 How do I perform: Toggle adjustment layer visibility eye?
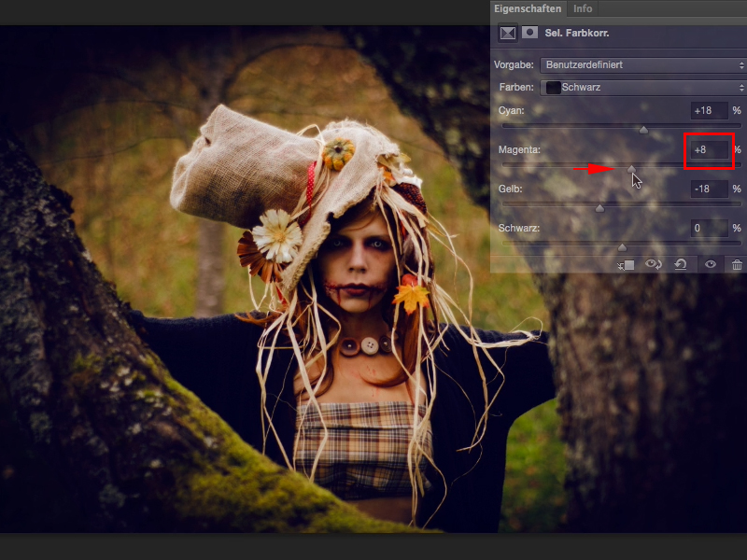711,264
